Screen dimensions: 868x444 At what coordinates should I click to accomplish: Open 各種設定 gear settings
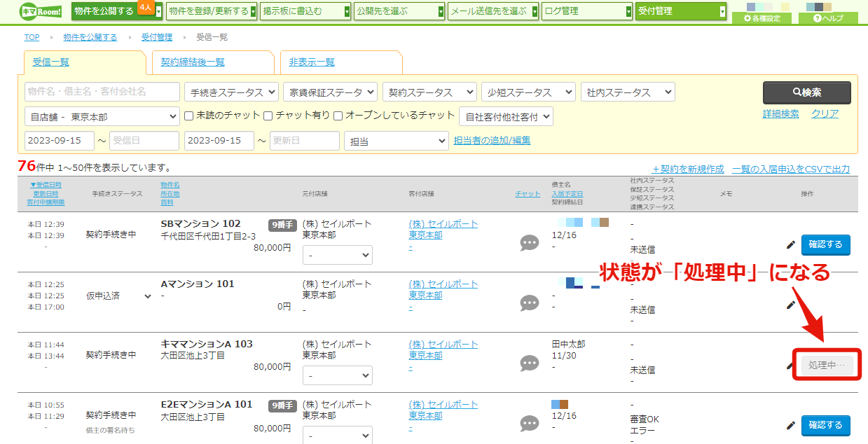[762, 18]
